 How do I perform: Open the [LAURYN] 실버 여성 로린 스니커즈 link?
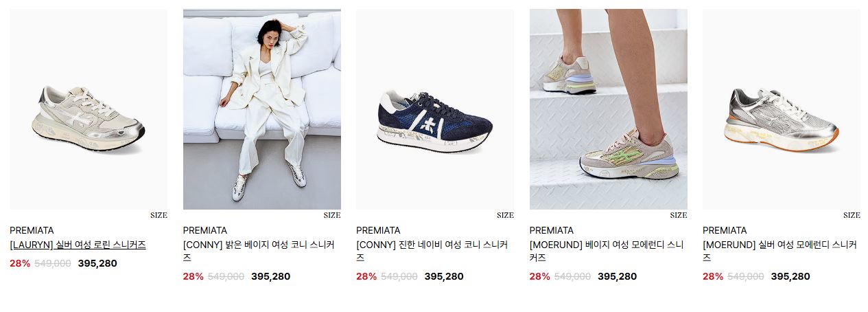pyautogui.click(x=78, y=245)
